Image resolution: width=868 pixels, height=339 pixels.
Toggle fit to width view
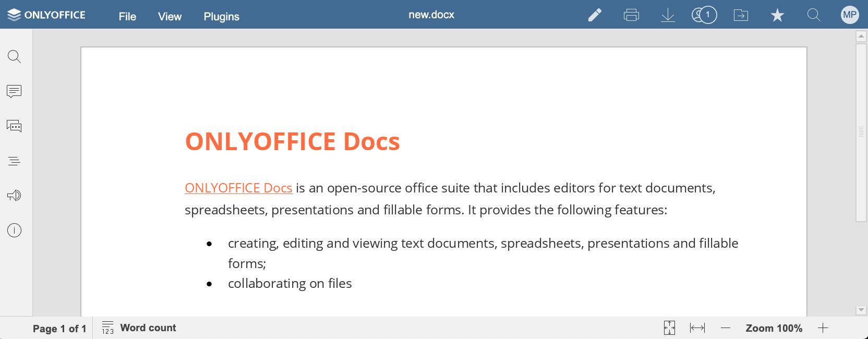(697, 328)
